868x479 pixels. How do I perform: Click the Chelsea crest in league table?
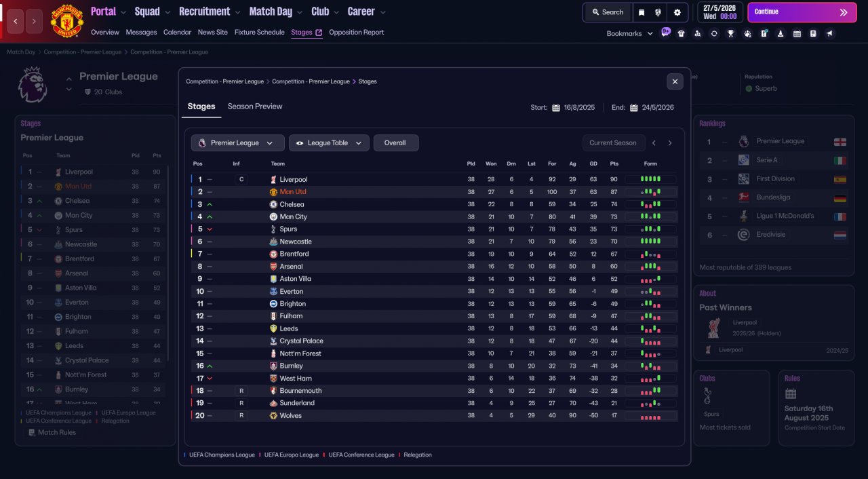(x=273, y=204)
